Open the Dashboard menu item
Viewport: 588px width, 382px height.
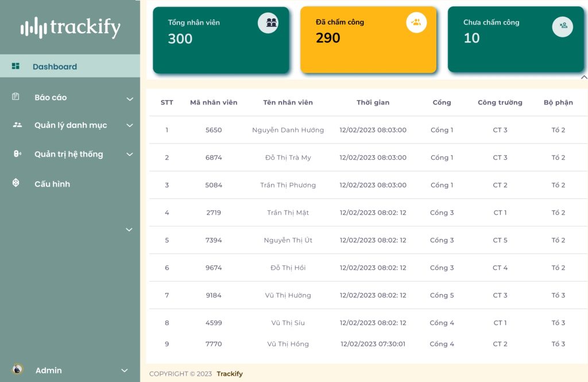coord(55,67)
